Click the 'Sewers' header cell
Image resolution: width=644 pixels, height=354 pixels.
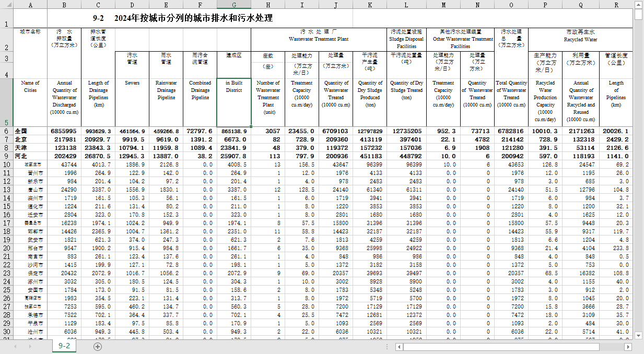point(132,102)
